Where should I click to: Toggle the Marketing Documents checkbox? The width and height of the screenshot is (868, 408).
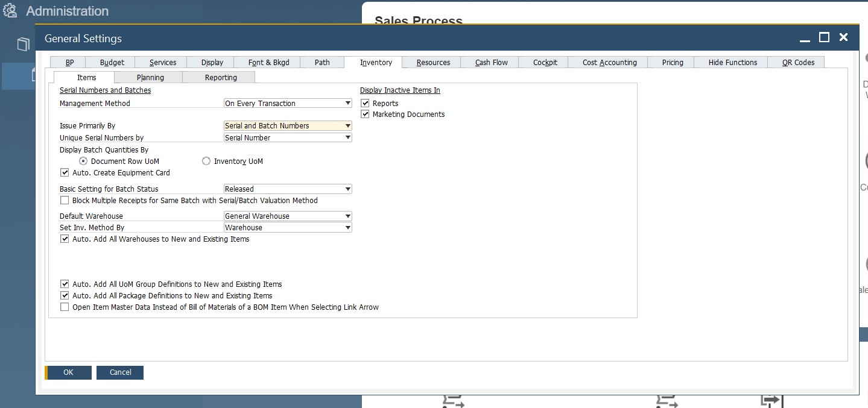coord(365,115)
